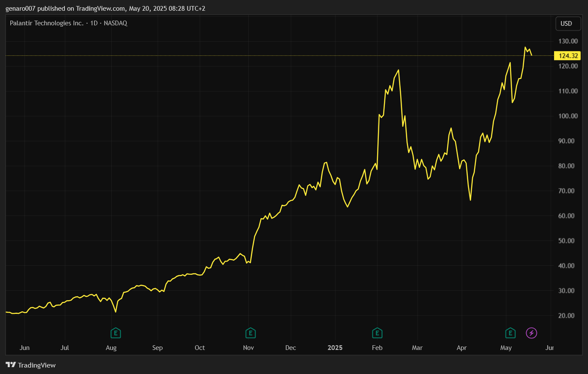588x374 pixels.
Task: Open the USD currency selector
Action: (x=568, y=24)
